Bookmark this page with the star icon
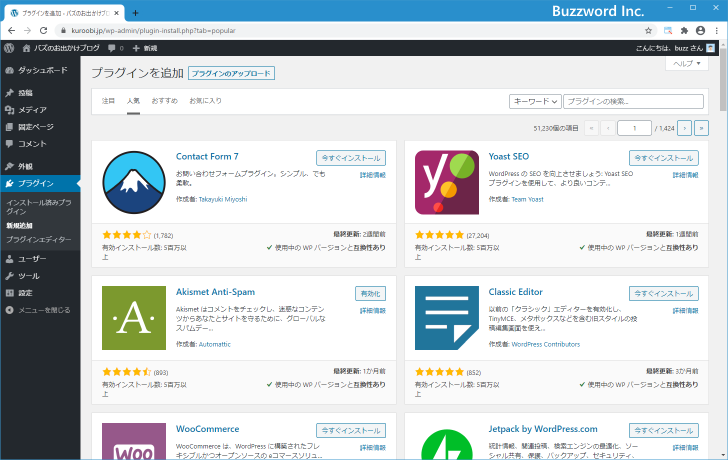Image resolution: width=728 pixels, height=460 pixels. pyautogui.click(x=649, y=30)
